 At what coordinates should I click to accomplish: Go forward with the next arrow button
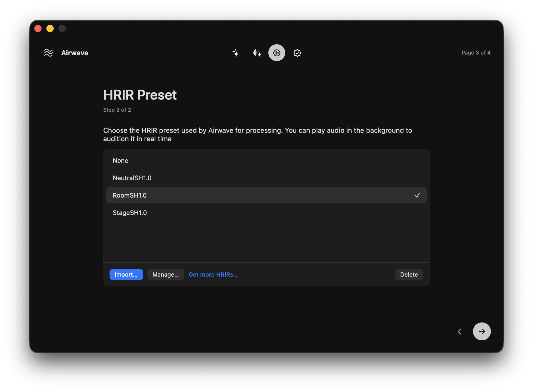482,331
